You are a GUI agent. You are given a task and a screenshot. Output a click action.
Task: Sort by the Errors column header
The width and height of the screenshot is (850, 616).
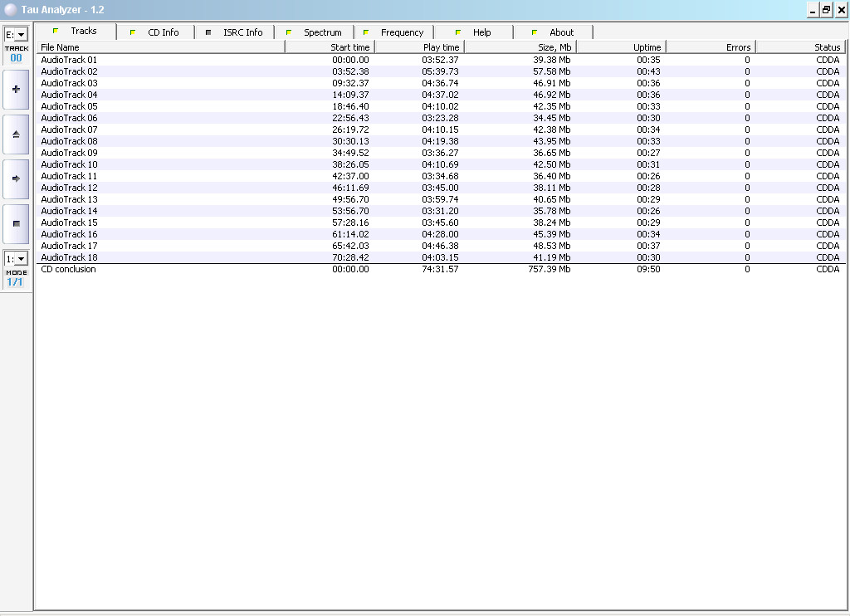(711, 47)
